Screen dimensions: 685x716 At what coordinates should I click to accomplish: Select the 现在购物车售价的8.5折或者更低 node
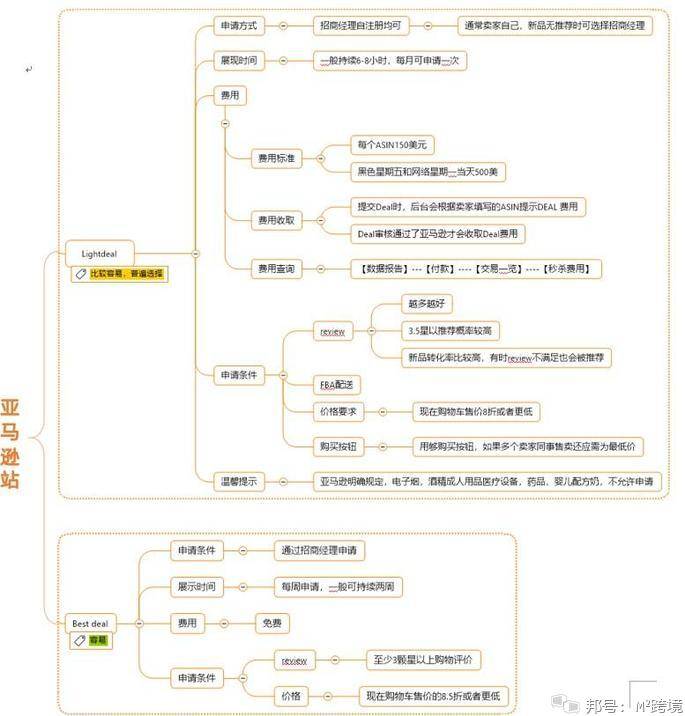click(433, 696)
